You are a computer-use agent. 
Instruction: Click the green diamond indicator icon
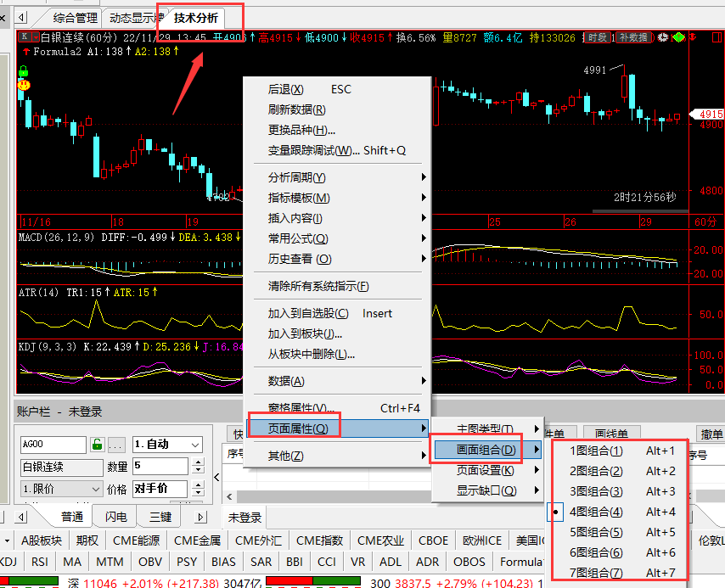click(679, 37)
